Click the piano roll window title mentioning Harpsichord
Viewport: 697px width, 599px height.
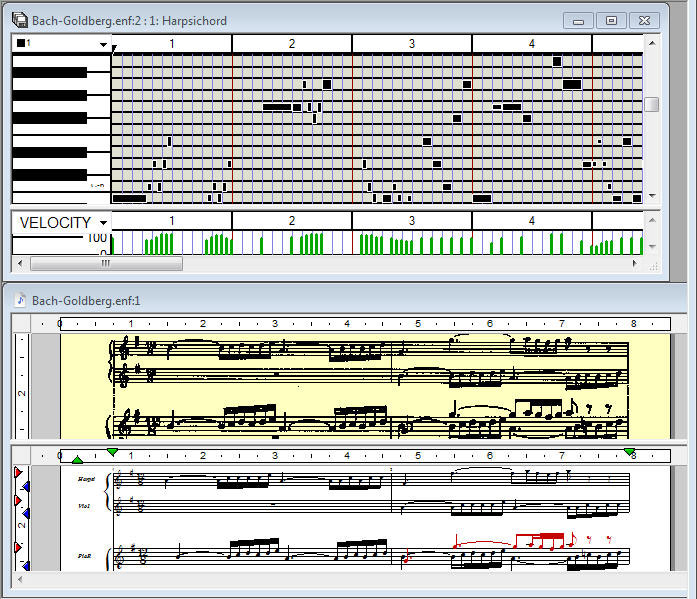pos(129,21)
